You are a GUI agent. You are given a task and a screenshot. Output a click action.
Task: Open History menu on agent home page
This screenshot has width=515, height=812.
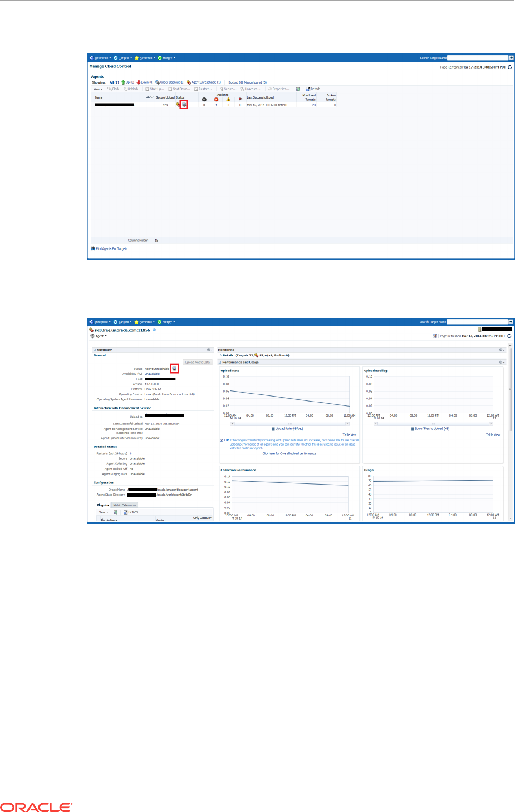pos(166,322)
